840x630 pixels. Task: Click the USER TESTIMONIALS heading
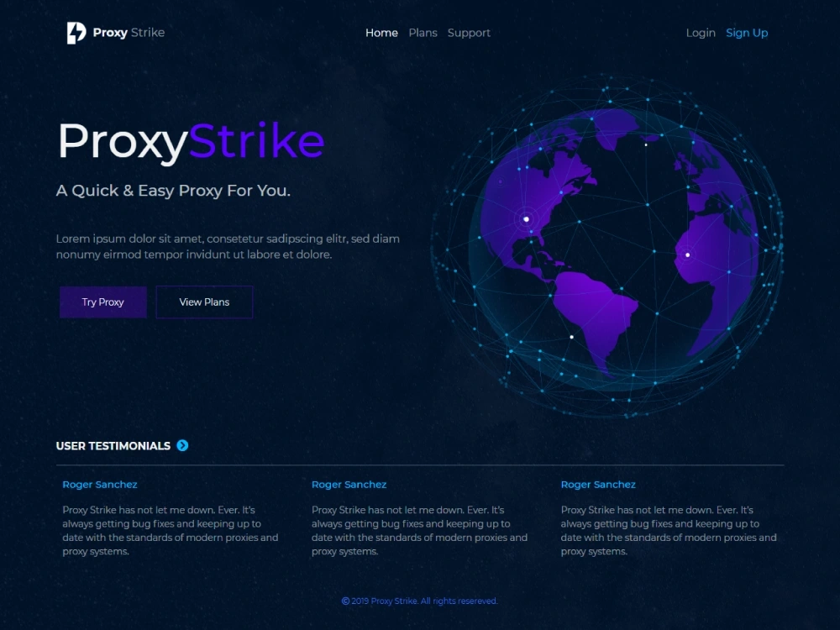pyautogui.click(x=113, y=446)
